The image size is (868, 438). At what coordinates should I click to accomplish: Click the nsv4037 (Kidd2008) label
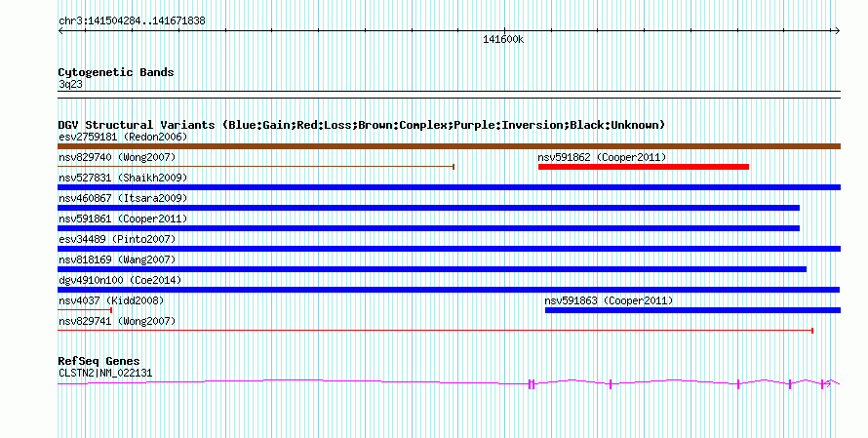click(111, 300)
